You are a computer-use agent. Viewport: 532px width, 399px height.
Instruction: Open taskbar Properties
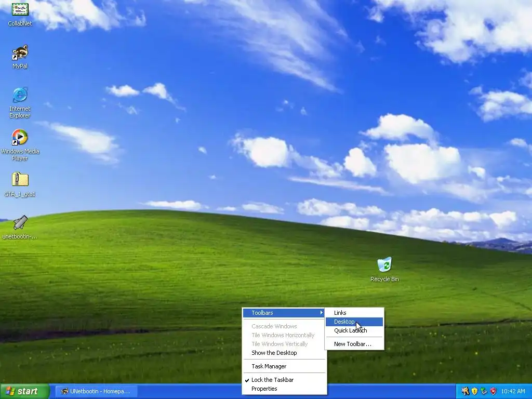[284, 389]
